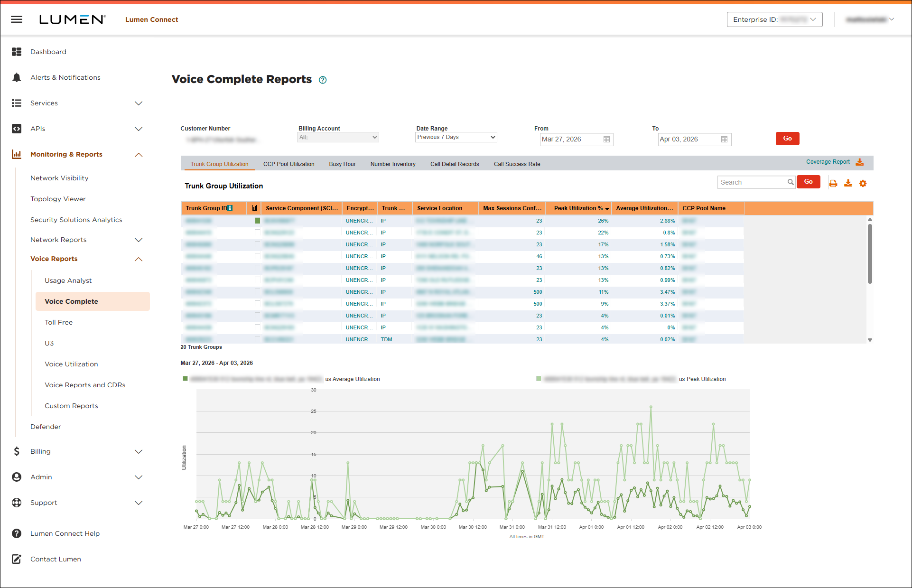Switch to Number Inventory tab
Image resolution: width=912 pixels, height=588 pixels.
pyautogui.click(x=393, y=164)
